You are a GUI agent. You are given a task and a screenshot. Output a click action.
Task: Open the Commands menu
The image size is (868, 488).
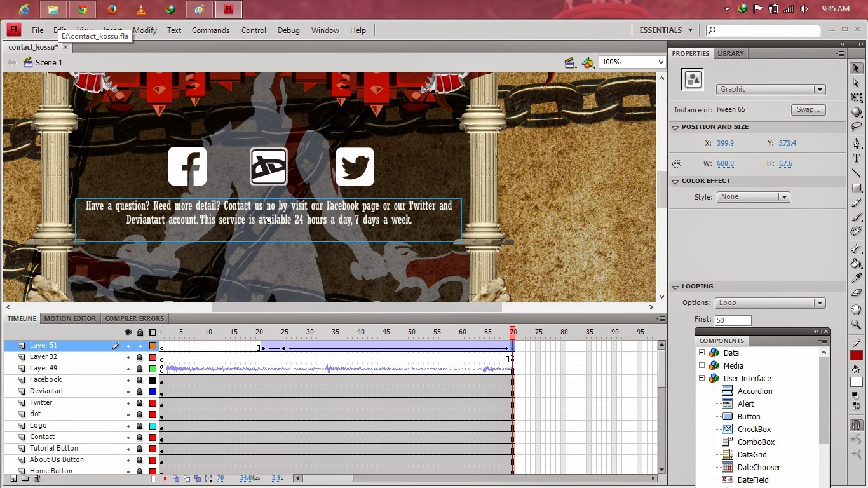tap(210, 30)
